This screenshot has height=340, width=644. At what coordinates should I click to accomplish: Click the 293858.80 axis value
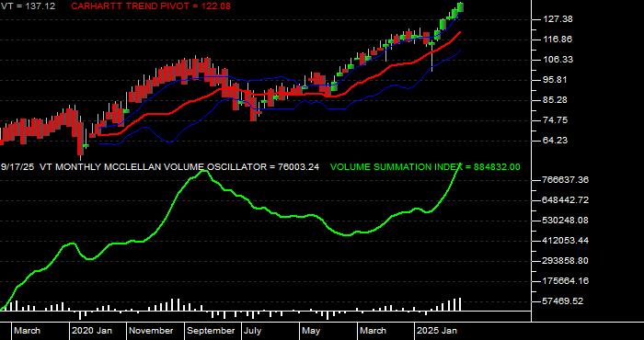pyautogui.click(x=566, y=260)
